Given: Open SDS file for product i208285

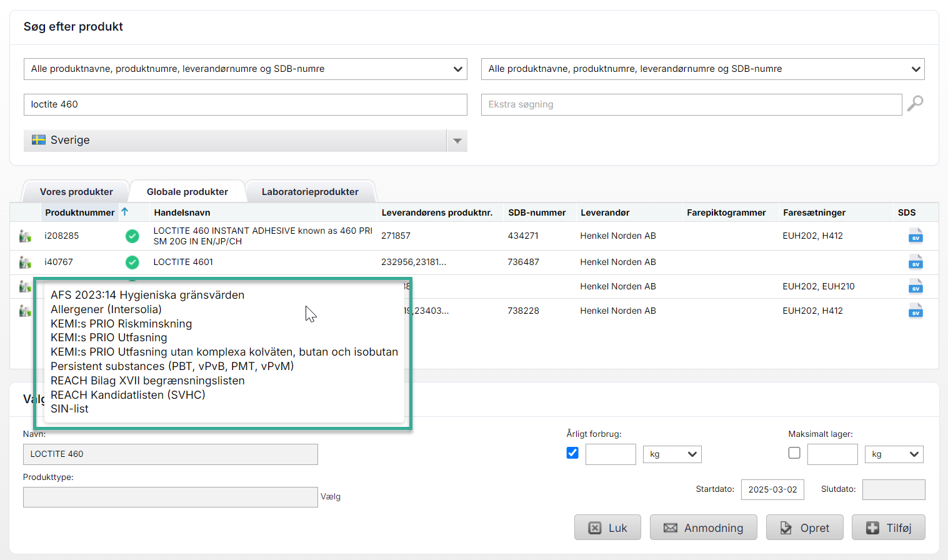Looking at the screenshot, I should [x=916, y=236].
